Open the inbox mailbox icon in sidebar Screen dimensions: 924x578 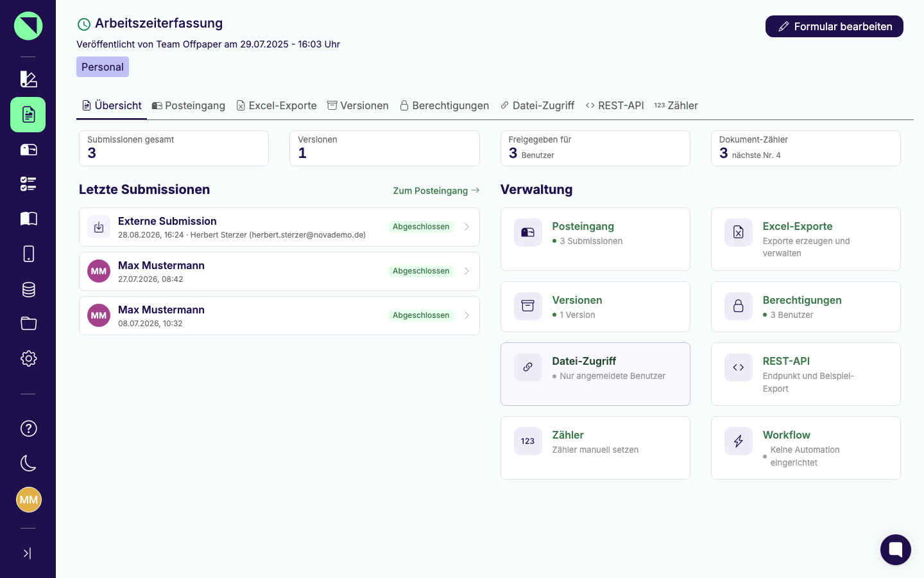(x=28, y=150)
